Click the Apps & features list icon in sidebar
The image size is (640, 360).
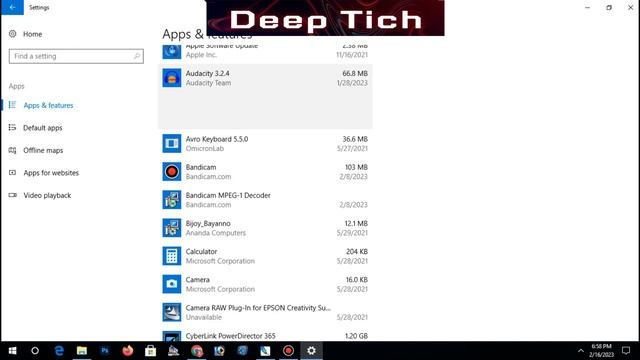click(13, 105)
